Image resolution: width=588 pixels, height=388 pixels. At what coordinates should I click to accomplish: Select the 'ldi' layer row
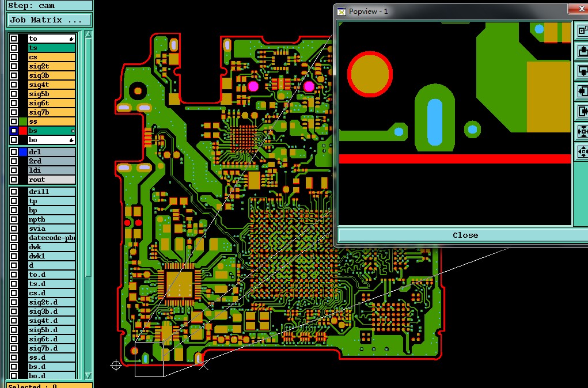click(52, 170)
